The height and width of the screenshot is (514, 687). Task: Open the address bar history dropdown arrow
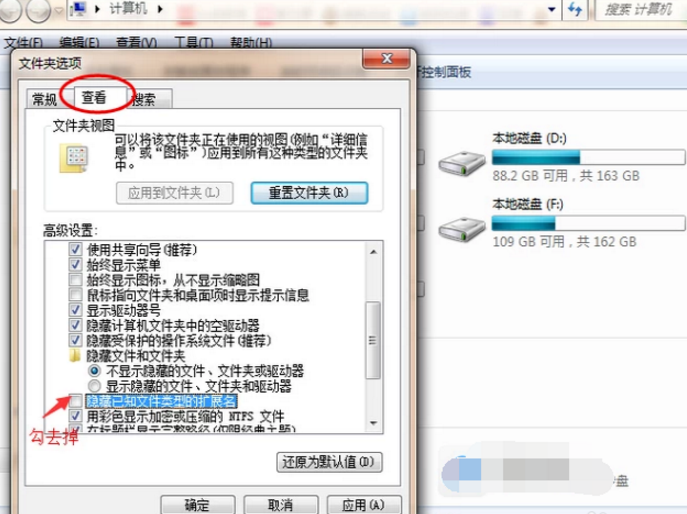[x=552, y=9]
